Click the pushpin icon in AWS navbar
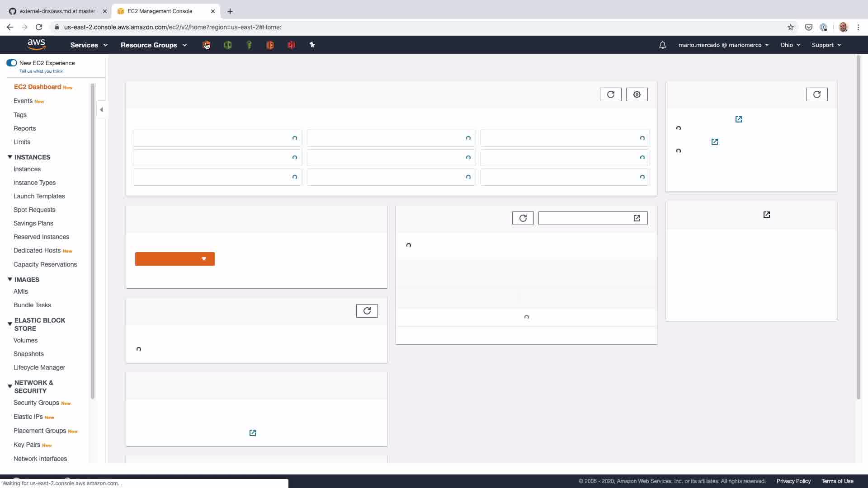 pyautogui.click(x=312, y=45)
